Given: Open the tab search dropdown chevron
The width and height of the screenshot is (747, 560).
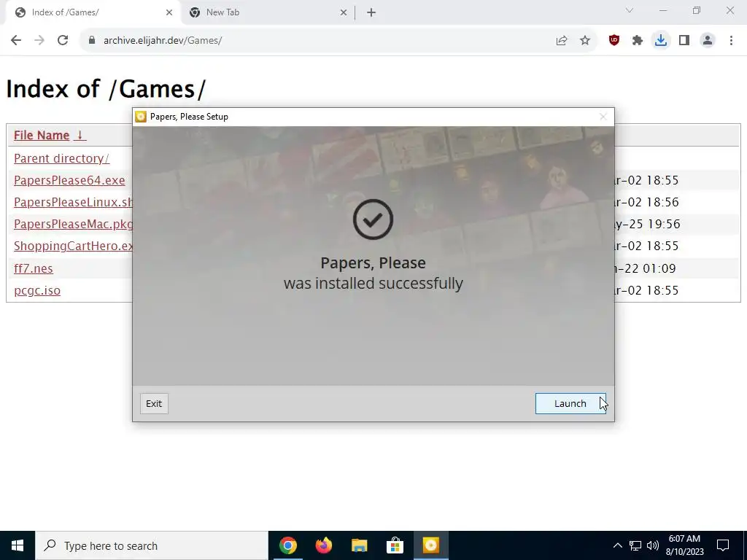Looking at the screenshot, I should 630,10.
